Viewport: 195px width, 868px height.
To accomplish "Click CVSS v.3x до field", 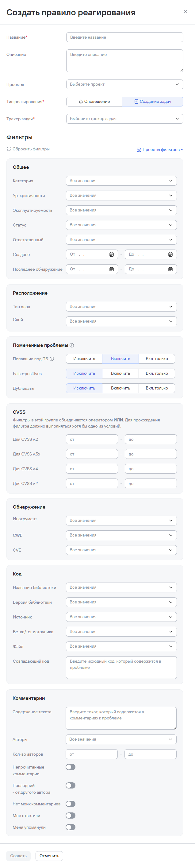I will [151, 454].
